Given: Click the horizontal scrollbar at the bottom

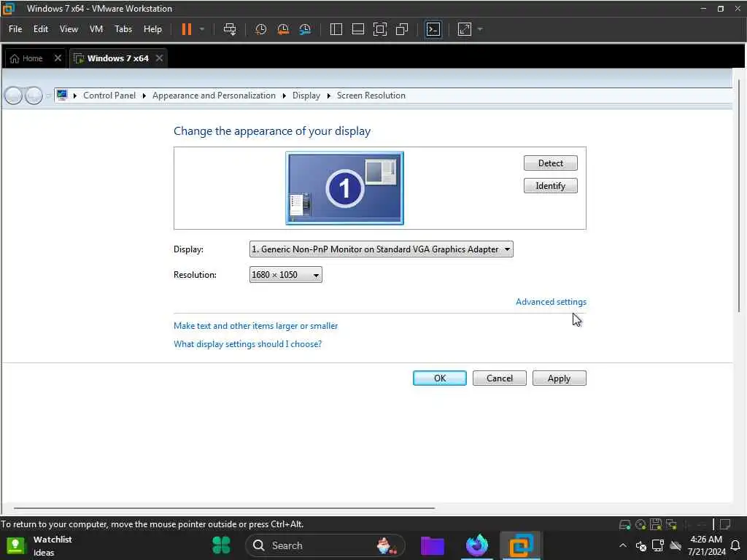Looking at the screenshot, I should pos(224,508).
